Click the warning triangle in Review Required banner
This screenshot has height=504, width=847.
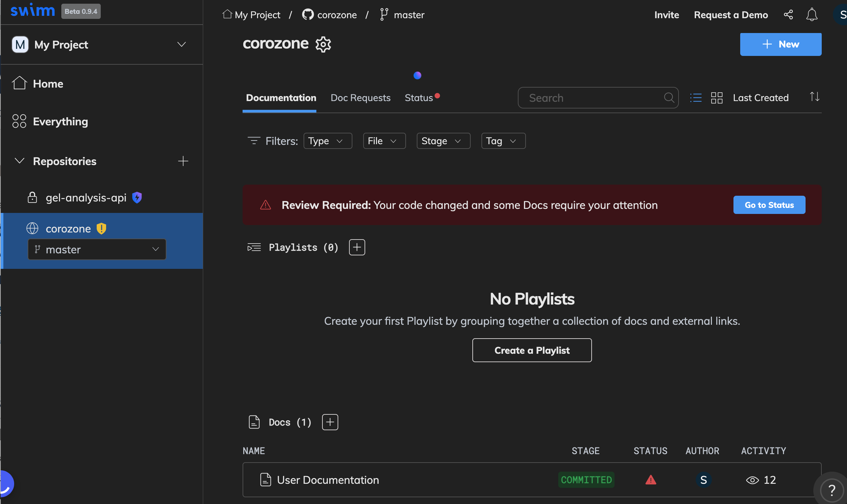click(265, 205)
